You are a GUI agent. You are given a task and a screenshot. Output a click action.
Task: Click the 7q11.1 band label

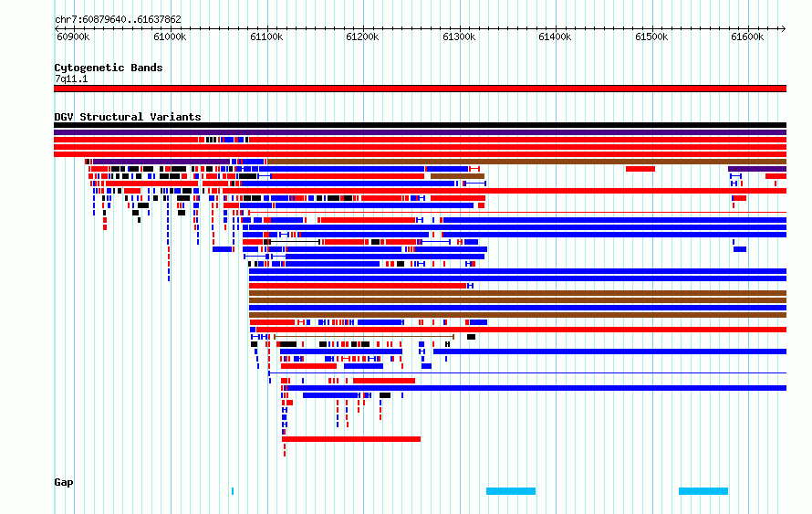71,79
